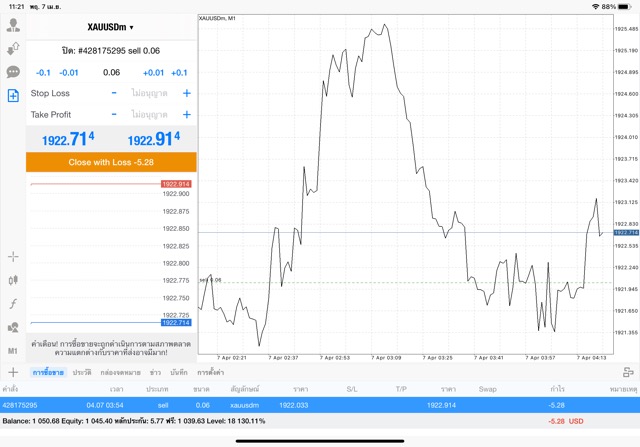Tap the chart layout icon at bottom right

pyautogui.click(x=627, y=372)
